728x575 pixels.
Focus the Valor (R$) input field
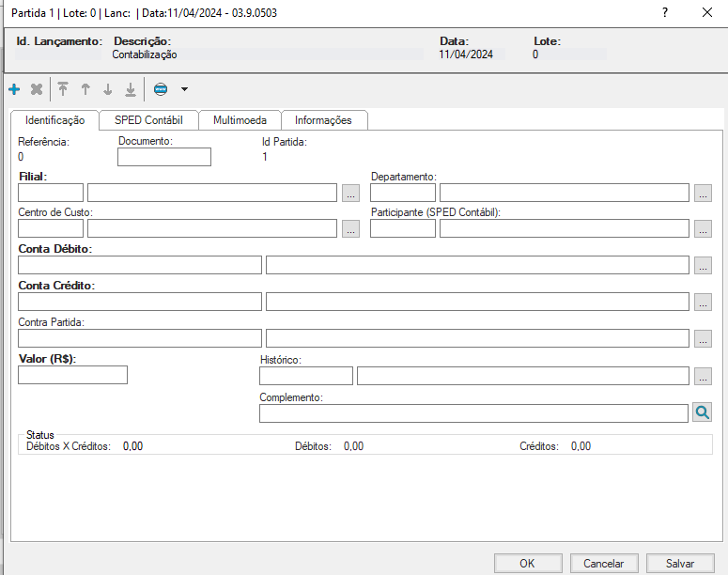72,375
